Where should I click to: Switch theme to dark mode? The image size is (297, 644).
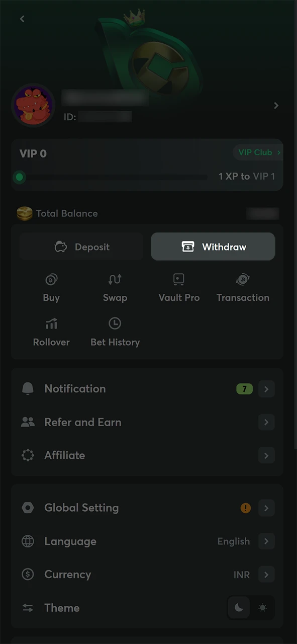point(239,607)
